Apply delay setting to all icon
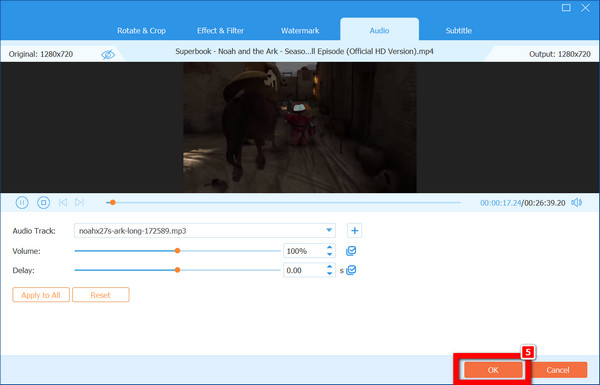600x385 pixels. 351,270
